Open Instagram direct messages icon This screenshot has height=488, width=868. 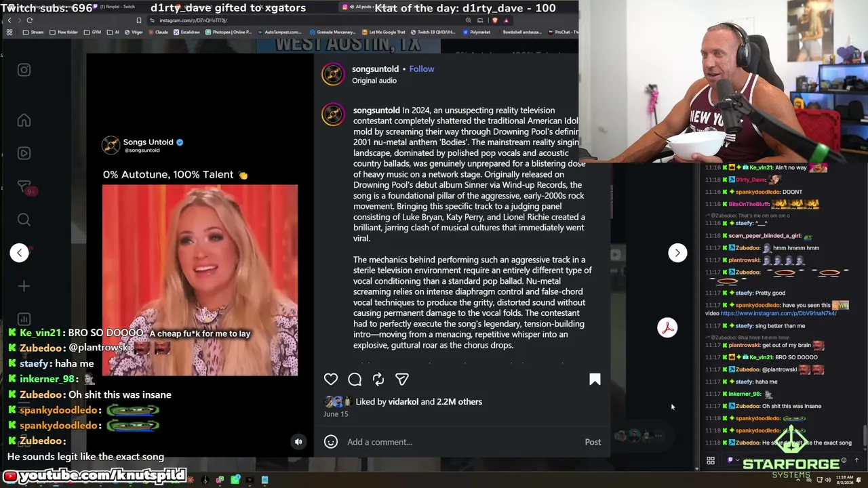click(24, 186)
